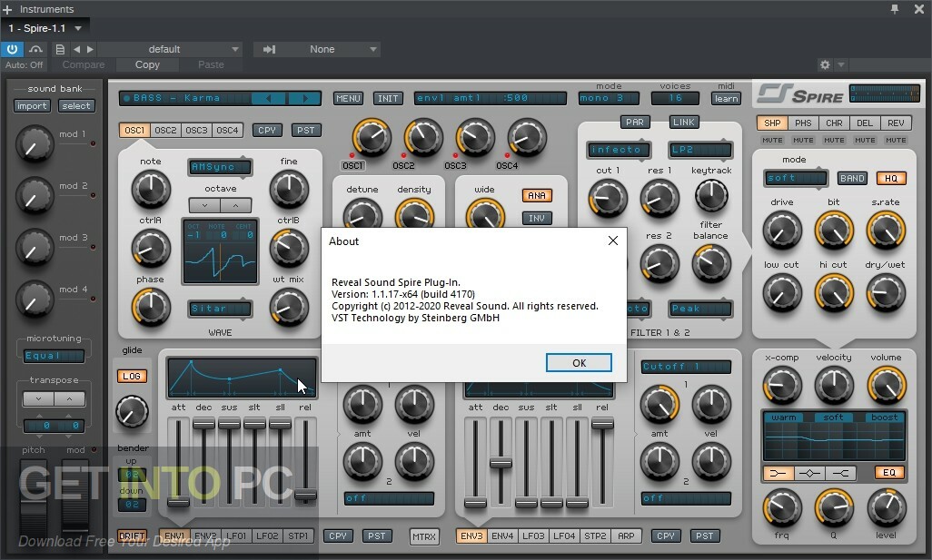The width and height of the screenshot is (932, 560).
Task: Go to next host preset arrow
Action: (x=90, y=49)
